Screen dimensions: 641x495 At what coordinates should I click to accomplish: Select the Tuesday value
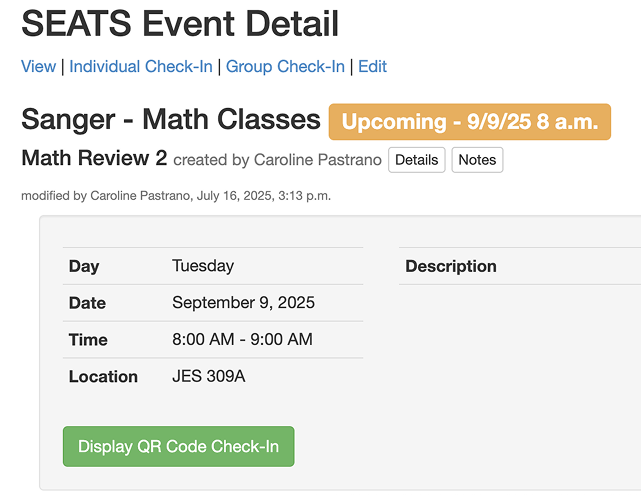coord(203,266)
